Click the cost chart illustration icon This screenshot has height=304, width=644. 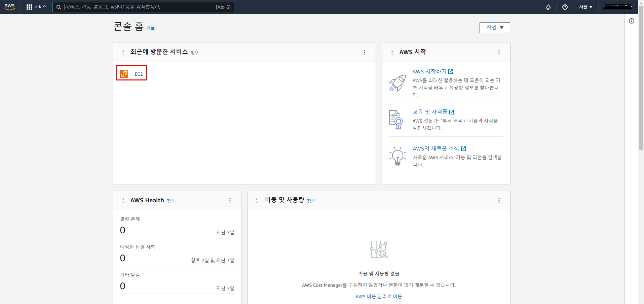coord(379,250)
